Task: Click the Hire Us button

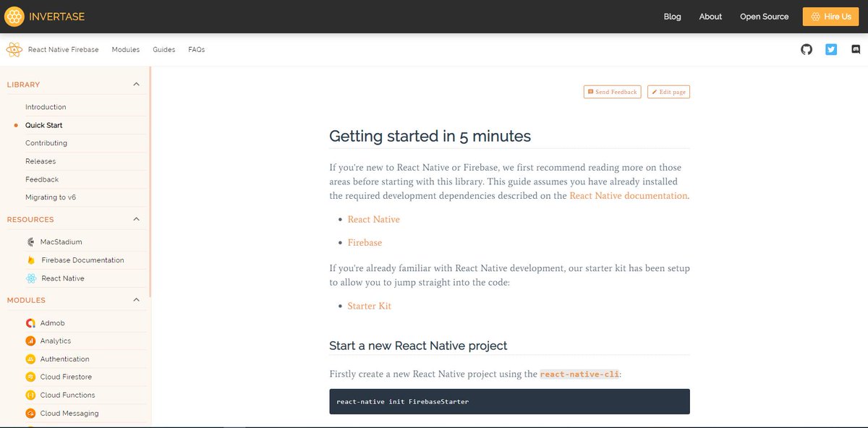Action: click(x=830, y=17)
